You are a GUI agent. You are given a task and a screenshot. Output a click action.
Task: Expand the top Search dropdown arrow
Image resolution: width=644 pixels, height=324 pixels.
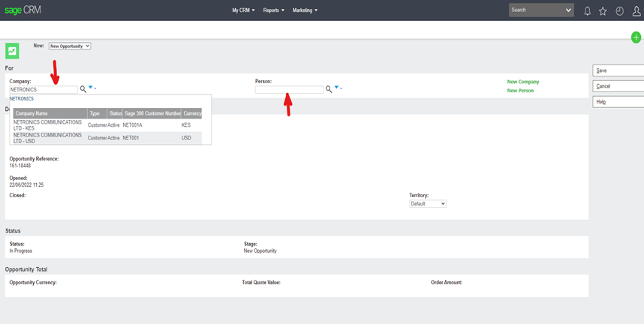[568, 10]
